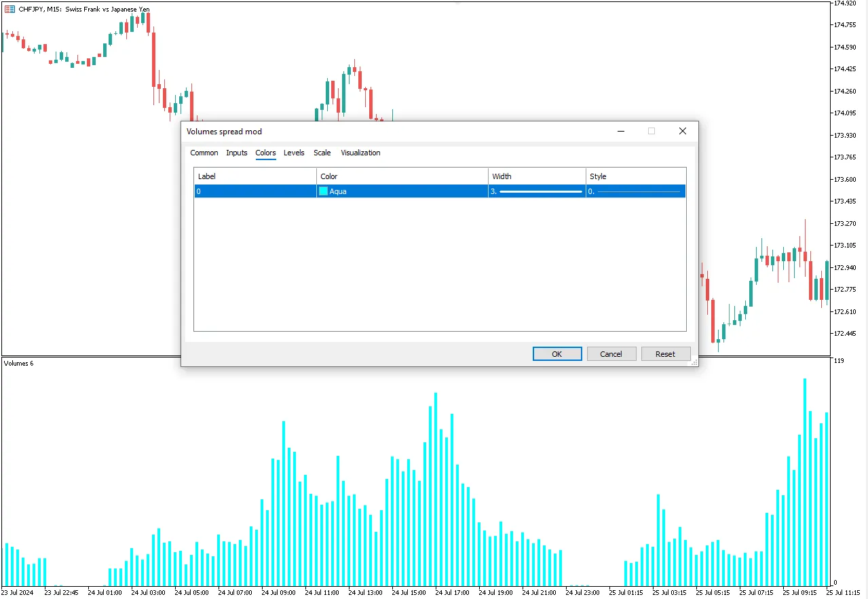This screenshot has height=599, width=868.
Task: Open the Visualization tab
Action: [360, 153]
